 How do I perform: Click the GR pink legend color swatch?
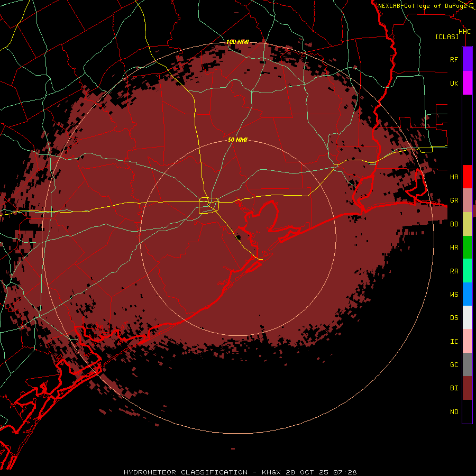point(467,200)
